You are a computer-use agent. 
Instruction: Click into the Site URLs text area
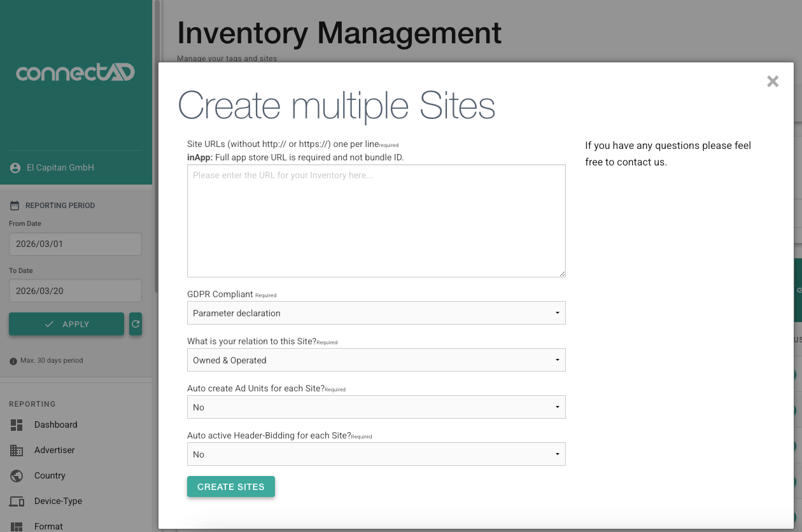tap(376, 221)
